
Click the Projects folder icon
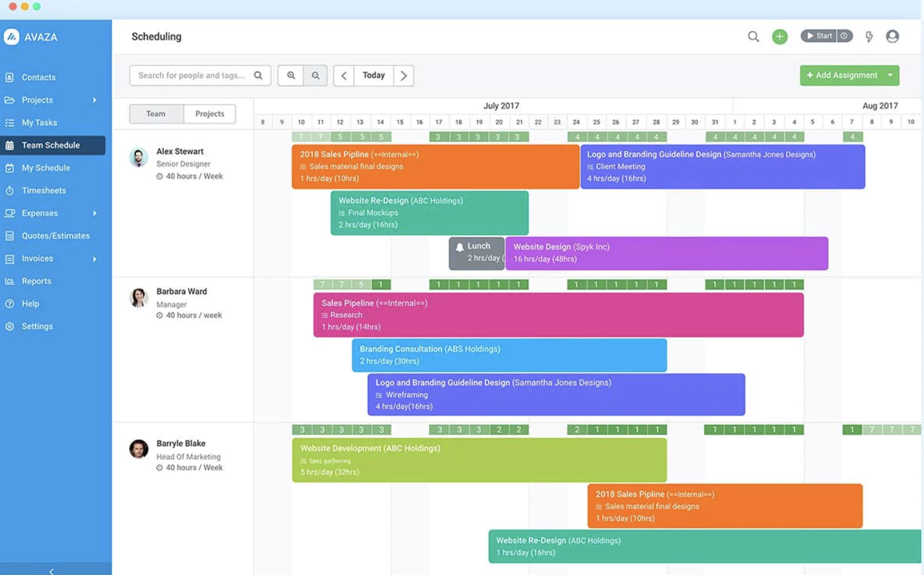10,100
